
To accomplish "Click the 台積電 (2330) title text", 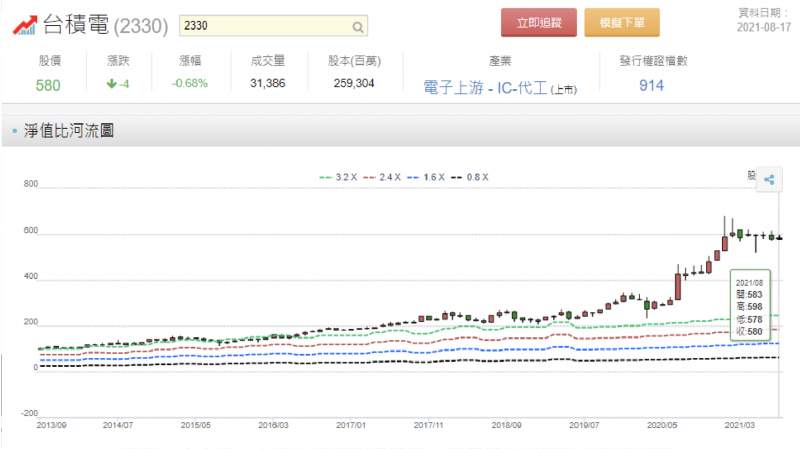I will pyautogui.click(x=105, y=25).
